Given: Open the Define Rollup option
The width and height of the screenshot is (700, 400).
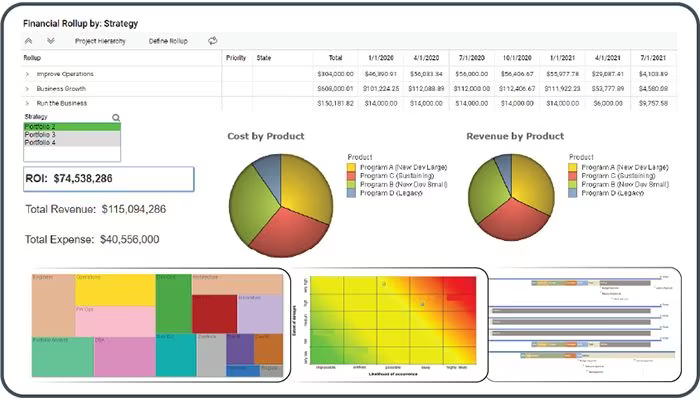Looking at the screenshot, I should click(168, 41).
